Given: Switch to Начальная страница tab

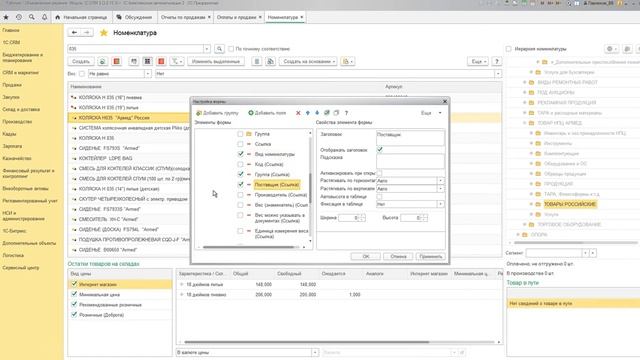Looking at the screenshot, I should (x=81, y=18).
